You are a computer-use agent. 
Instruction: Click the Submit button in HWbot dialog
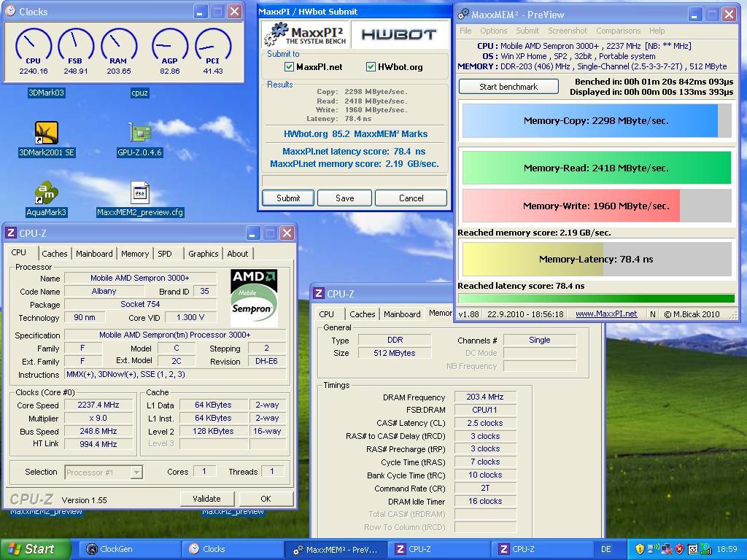click(x=288, y=198)
